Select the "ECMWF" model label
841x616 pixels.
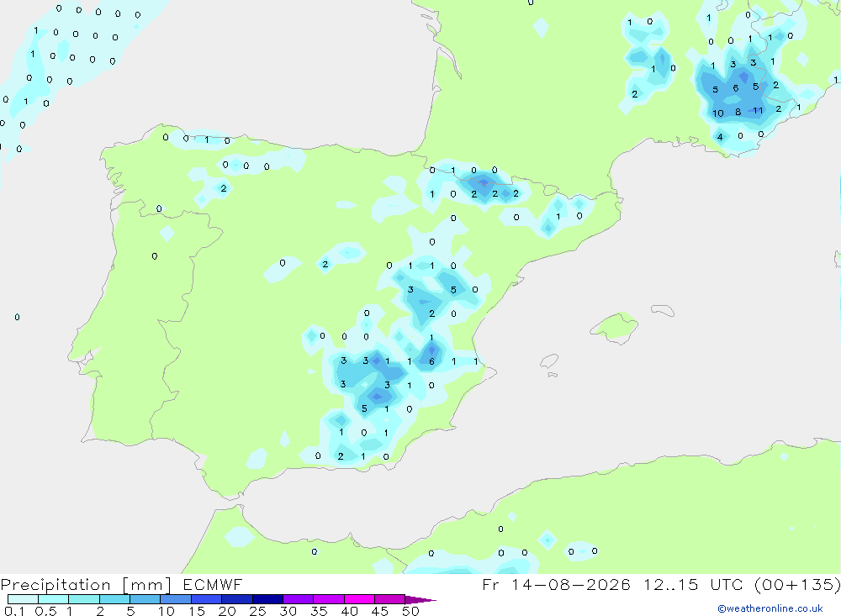pyautogui.click(x=213, y=584)
